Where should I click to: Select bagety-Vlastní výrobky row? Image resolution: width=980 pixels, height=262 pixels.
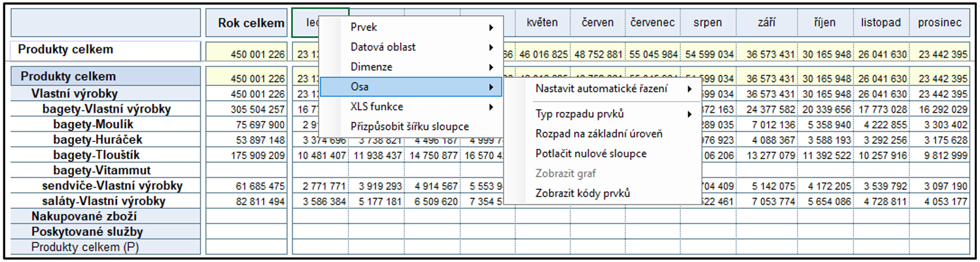pyautogui.click(x=106, y=109)
